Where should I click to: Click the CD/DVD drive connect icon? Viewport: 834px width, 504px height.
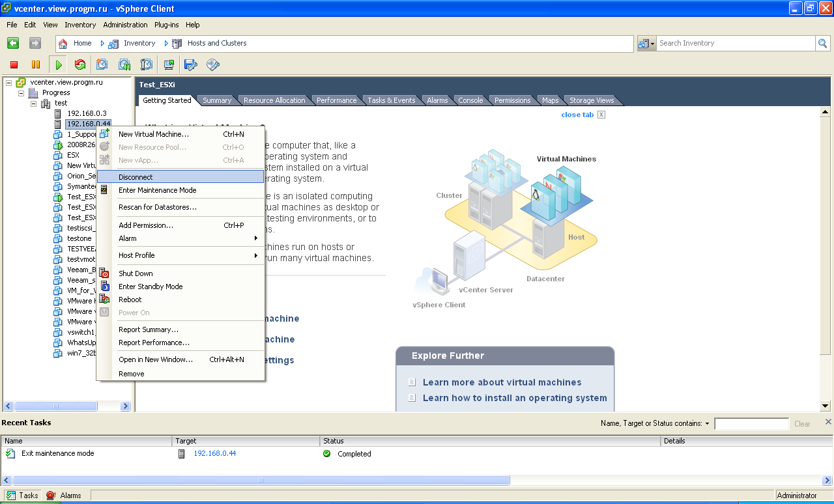click(213, 64)
